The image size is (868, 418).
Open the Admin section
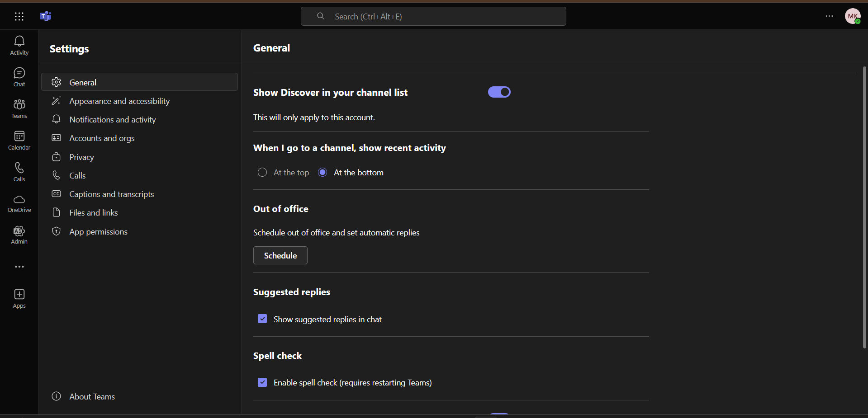pyautogui.click(x=19, y=235)
